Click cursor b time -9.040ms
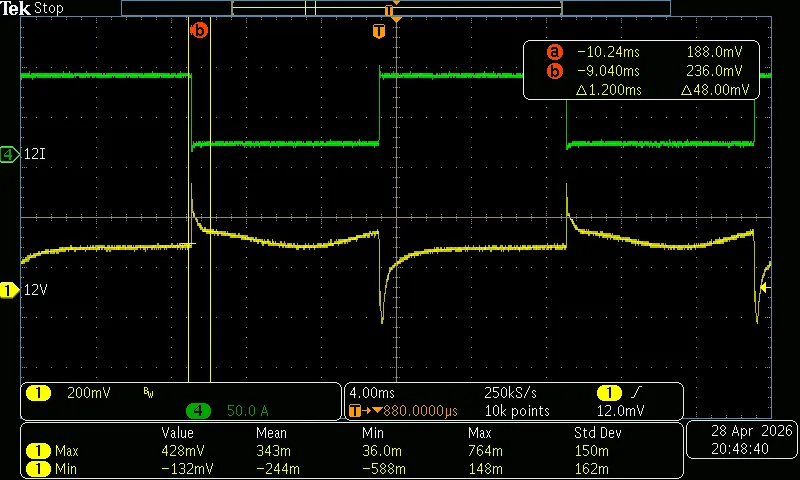The width and height of the screenshot is (800, 480). click(x=608, y=71)
